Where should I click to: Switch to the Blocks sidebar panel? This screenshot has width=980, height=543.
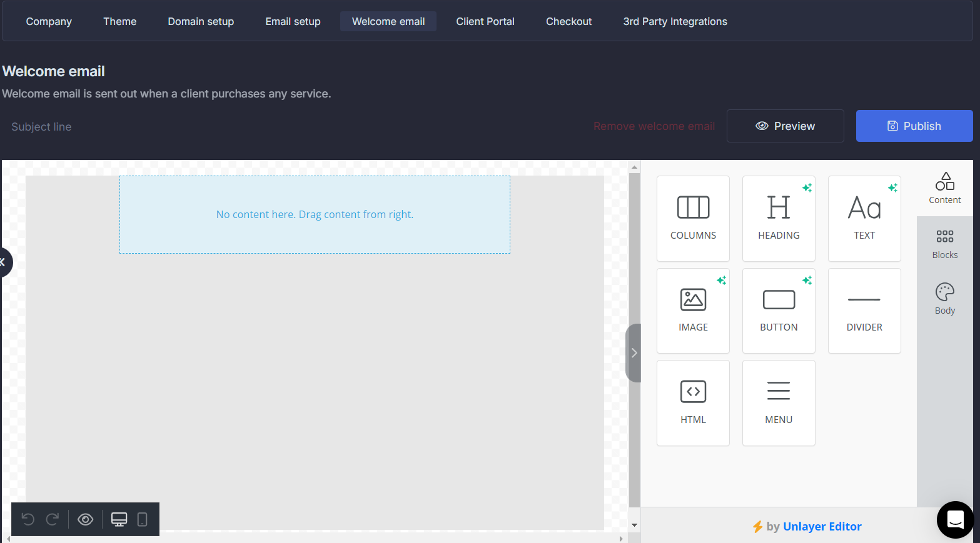click(x=944, y=244)
